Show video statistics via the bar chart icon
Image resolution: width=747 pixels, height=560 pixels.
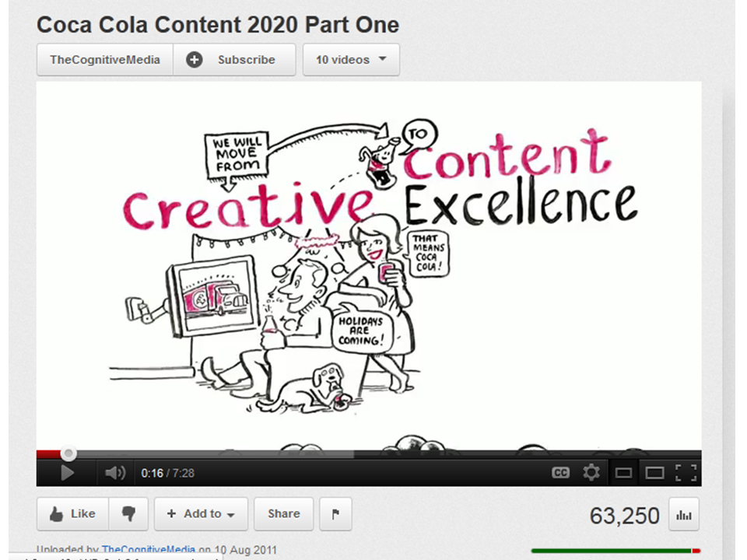click(x=684, y=515)
